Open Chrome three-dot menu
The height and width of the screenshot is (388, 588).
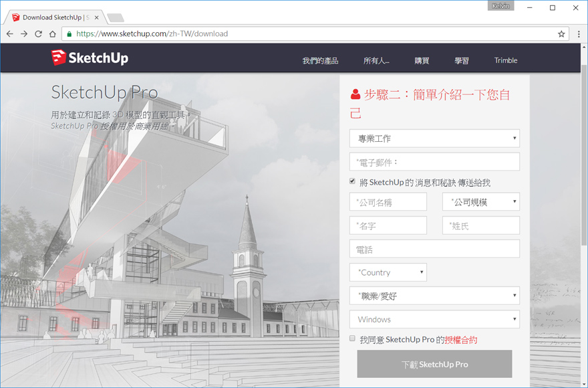(x=579, y=34)
